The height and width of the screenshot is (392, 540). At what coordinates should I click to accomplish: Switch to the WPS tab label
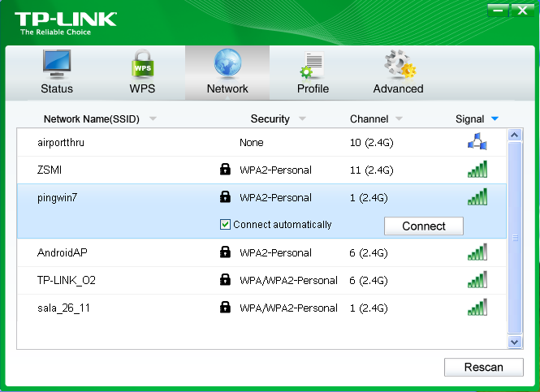tap(142, 88)
